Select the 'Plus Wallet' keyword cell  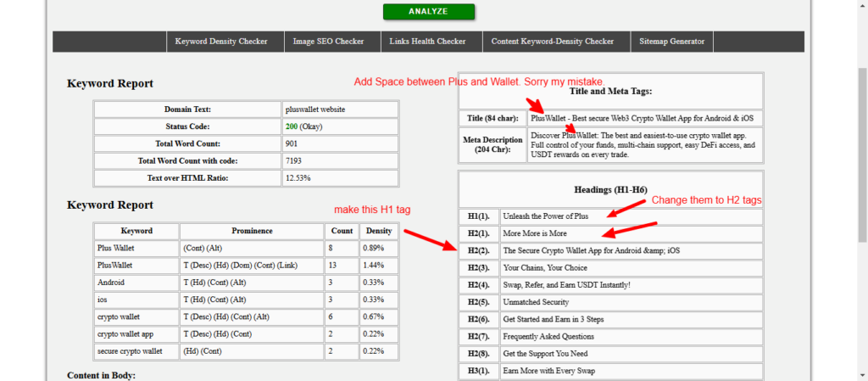pos(136,248)
